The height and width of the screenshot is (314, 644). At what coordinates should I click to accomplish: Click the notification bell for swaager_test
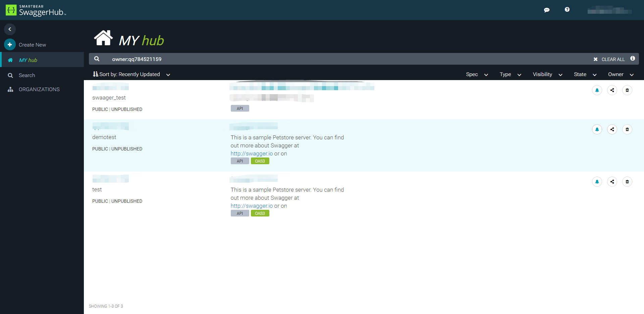[597, 90]
